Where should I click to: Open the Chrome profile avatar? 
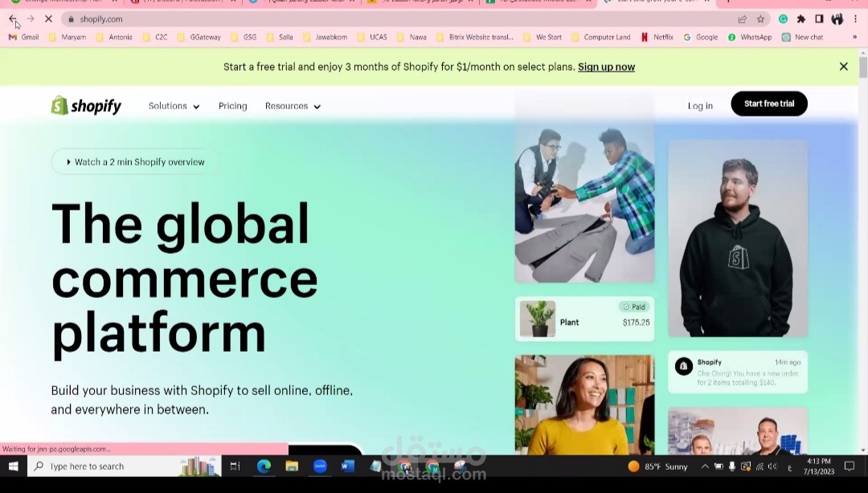tap(837, 19)
